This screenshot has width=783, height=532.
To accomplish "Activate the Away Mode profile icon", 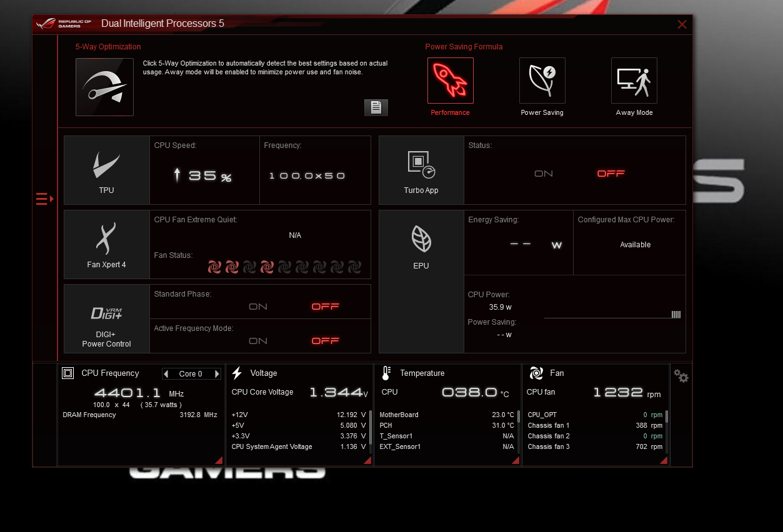I will click(634, 81).
